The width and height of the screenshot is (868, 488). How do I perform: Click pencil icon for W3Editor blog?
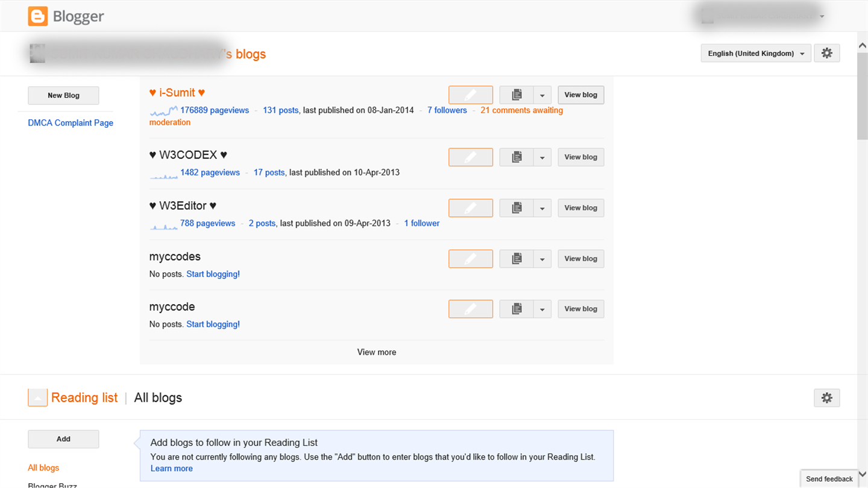click(470, 208)
